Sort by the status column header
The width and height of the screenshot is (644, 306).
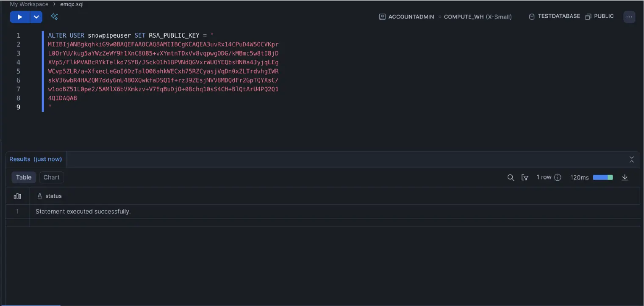(53, 196)
